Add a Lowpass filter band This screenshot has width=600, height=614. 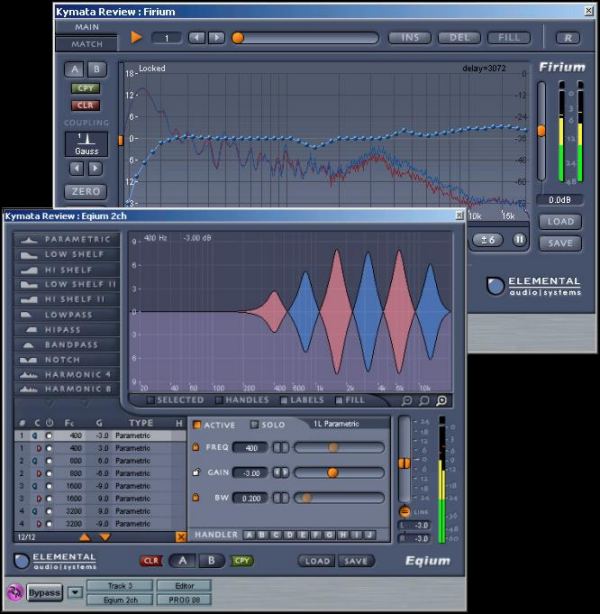67,315
